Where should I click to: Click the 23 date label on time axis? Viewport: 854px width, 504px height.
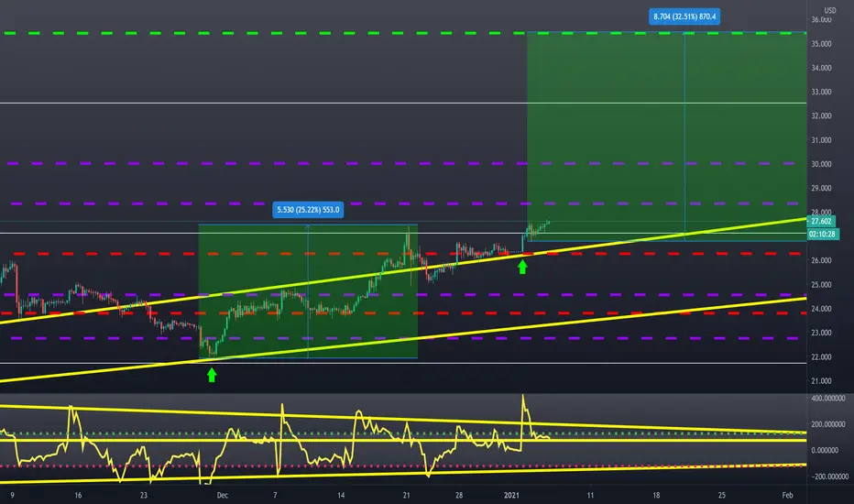click(x=143, y=495)
